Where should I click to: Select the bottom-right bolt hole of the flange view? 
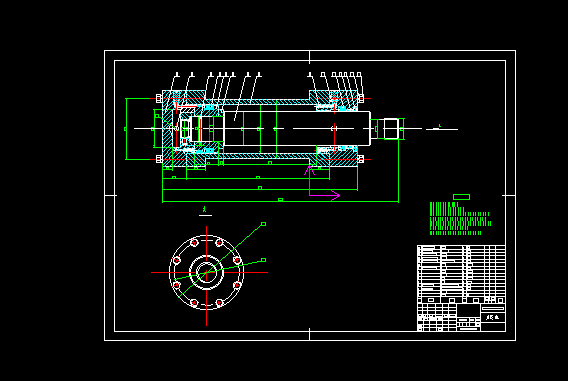point(219,302)
